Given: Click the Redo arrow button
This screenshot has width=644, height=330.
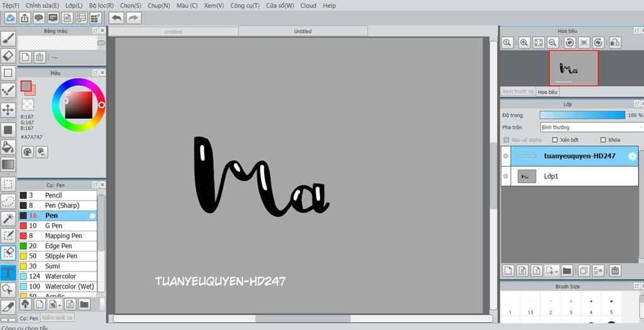Looking at the screenshot, I should 133,18.
